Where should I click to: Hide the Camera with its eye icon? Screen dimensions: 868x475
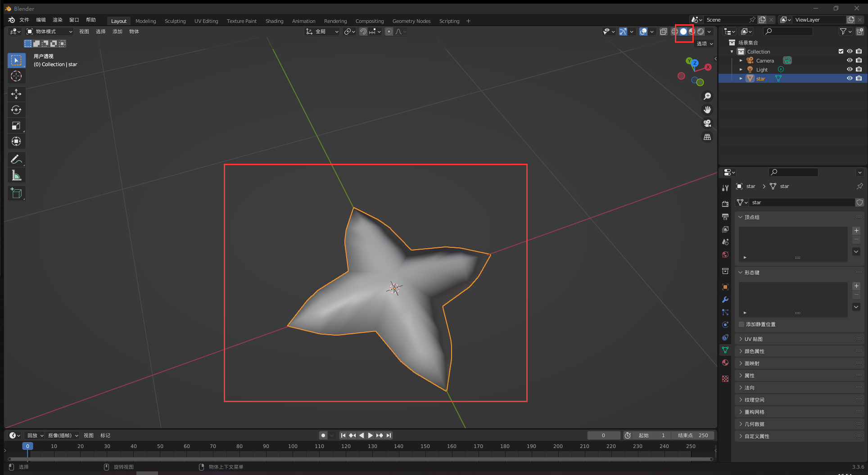click(850, 60)
